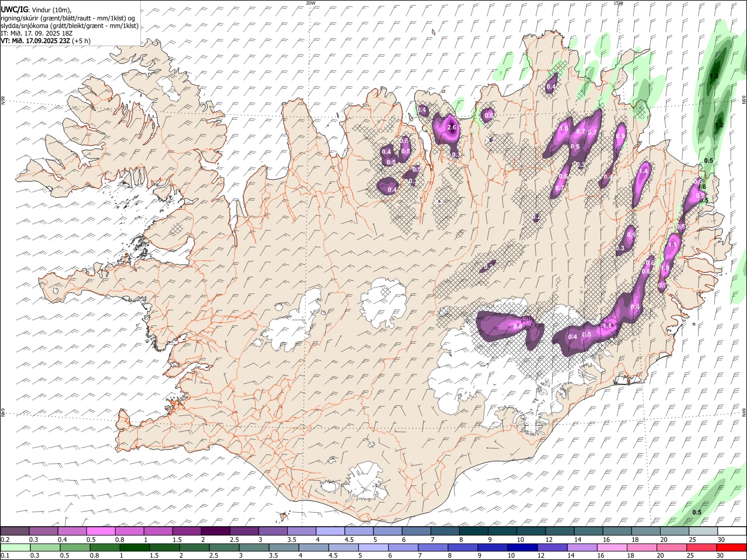The width and height of the screenshot is (747, 560).
Task: Pick pink 20 swatch in bottom rain scale
Action: tap(671, 547)
